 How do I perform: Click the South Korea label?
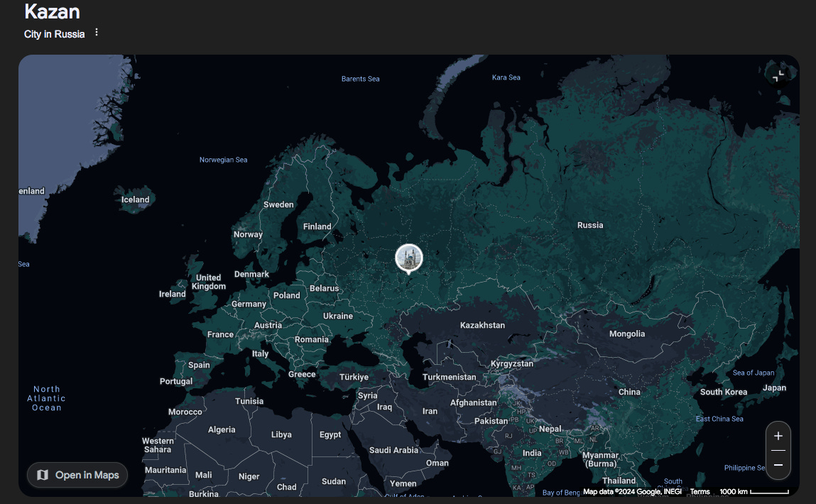[x=724, y=392]
